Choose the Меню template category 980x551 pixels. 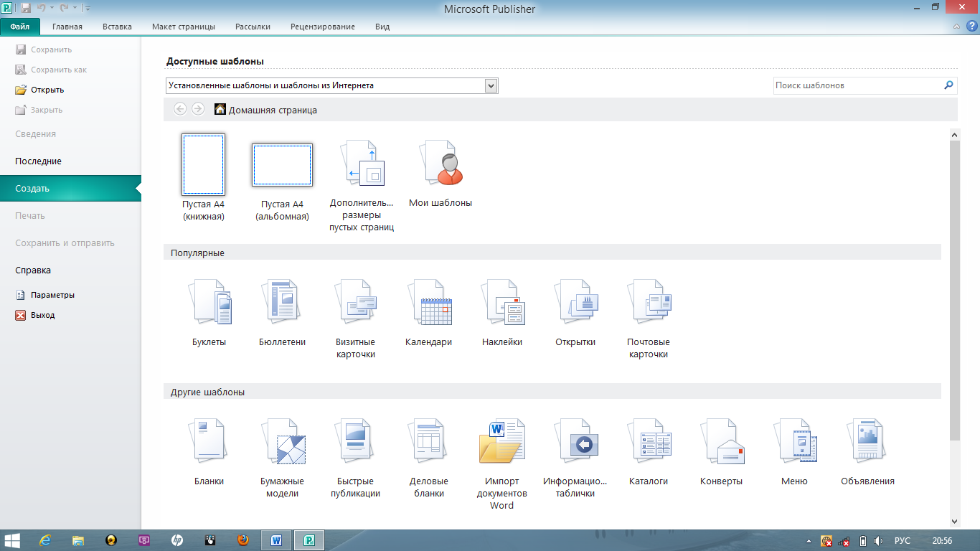click(x=795, y=452)
